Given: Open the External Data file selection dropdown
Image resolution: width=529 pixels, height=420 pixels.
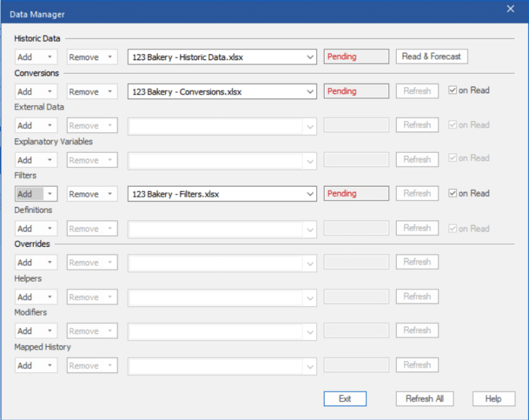Looking at the screenshot, I should coord(311,125).
